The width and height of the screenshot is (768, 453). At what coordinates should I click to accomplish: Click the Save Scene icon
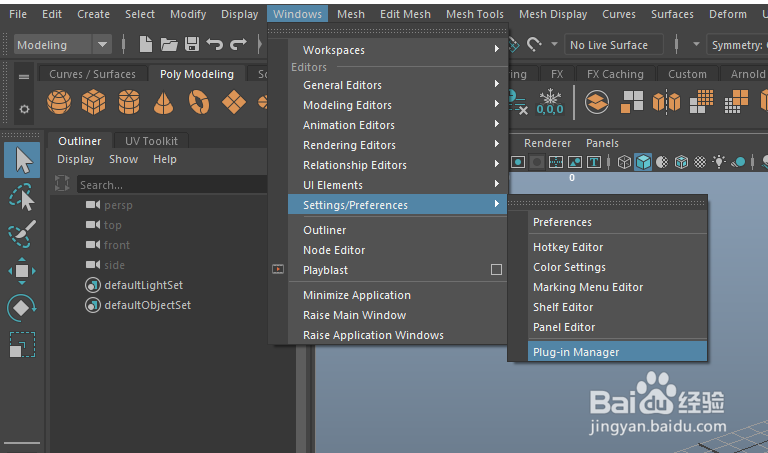click(191, 45)
